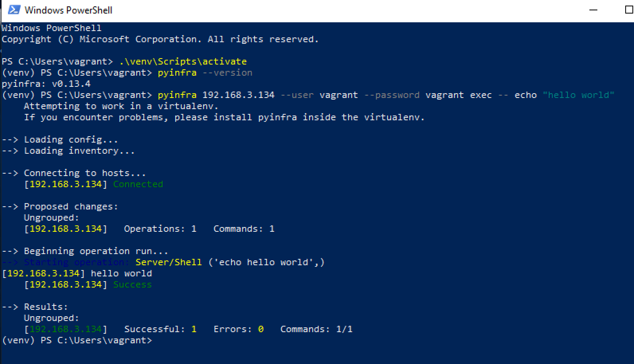Click the "hello world" quoted string argument
Image resolution: width=634 pixels, height=364 pixels.
pyautogui.click(x=579, y=95)
